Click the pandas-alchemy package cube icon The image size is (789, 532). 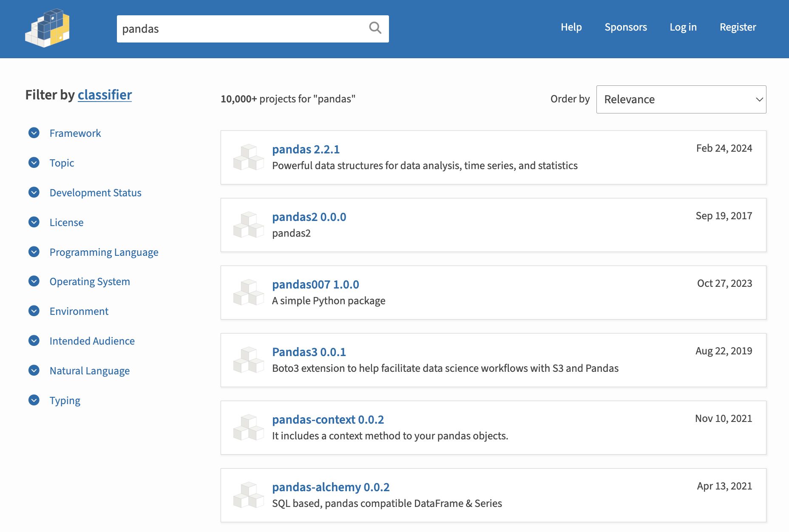click(249, 495)
